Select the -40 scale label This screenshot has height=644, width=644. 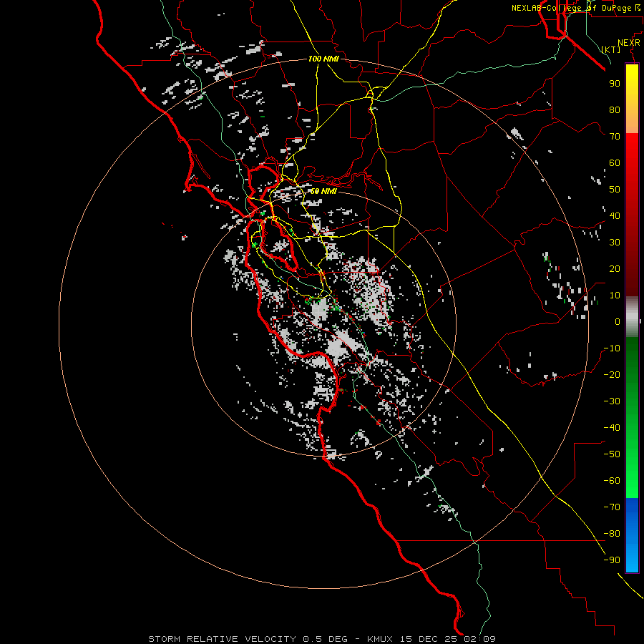pyautogui.click(x=612, y=428)
